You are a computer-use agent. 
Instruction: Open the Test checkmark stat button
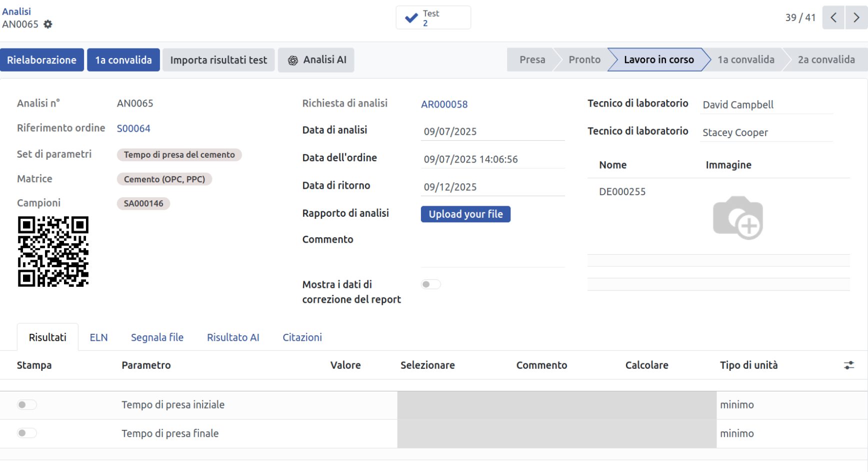point(433,18)
